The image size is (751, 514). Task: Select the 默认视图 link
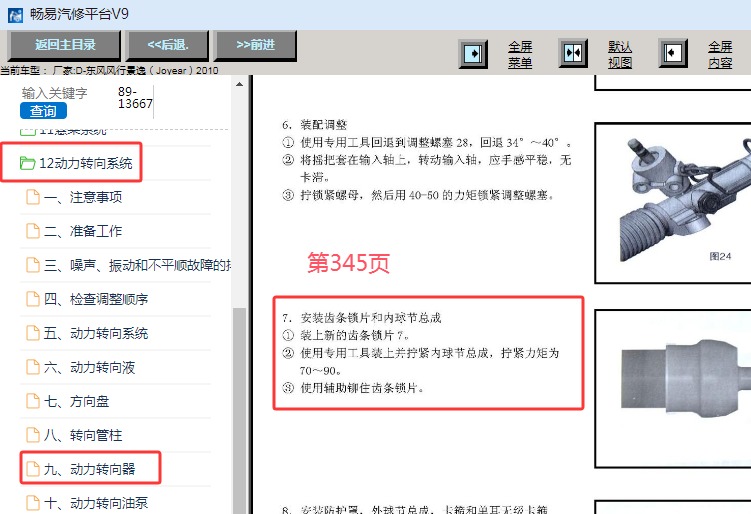tap(620, 54)
